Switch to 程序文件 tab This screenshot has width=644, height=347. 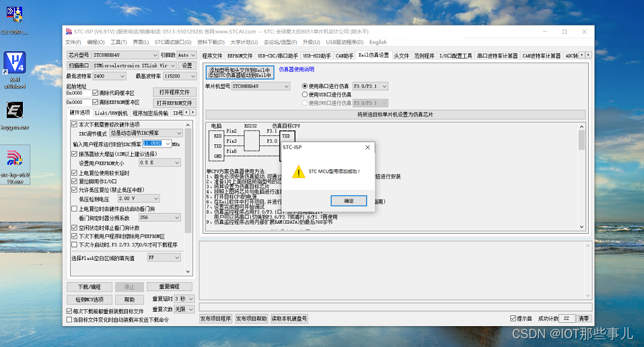[213, 56]
